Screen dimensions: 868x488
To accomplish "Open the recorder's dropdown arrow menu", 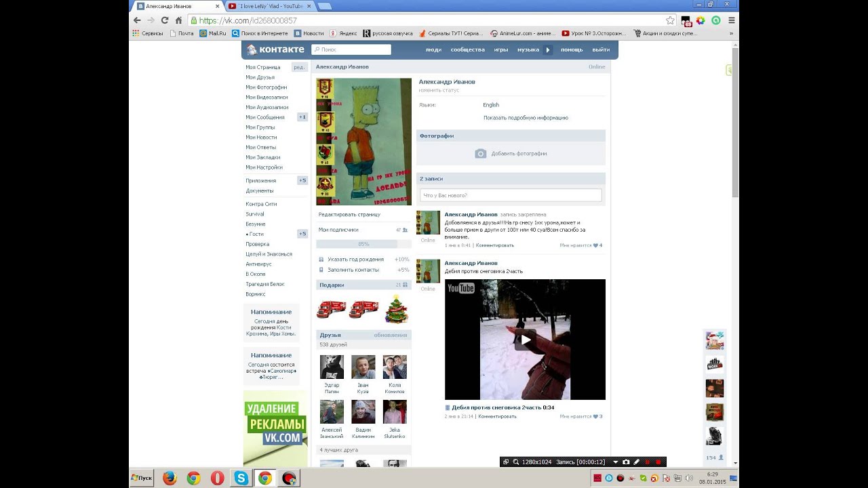I will pyautogui.click(x=615, y=462).
